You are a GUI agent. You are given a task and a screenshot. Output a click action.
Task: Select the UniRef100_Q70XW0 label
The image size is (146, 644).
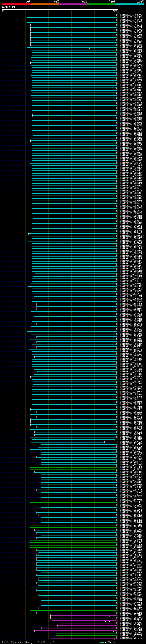(x=131, y=339)
